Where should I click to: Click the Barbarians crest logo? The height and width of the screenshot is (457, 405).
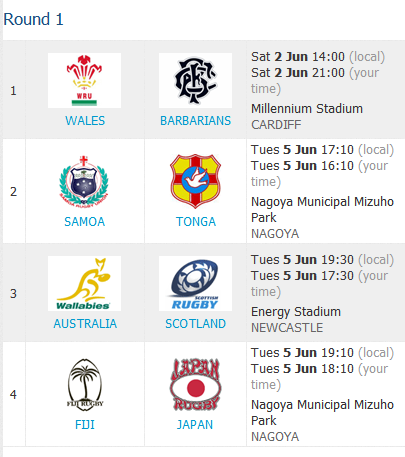[195, 80]
